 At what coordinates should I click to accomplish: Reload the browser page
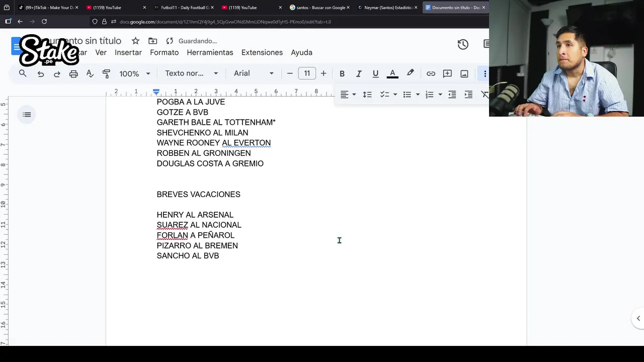[44, 22]
